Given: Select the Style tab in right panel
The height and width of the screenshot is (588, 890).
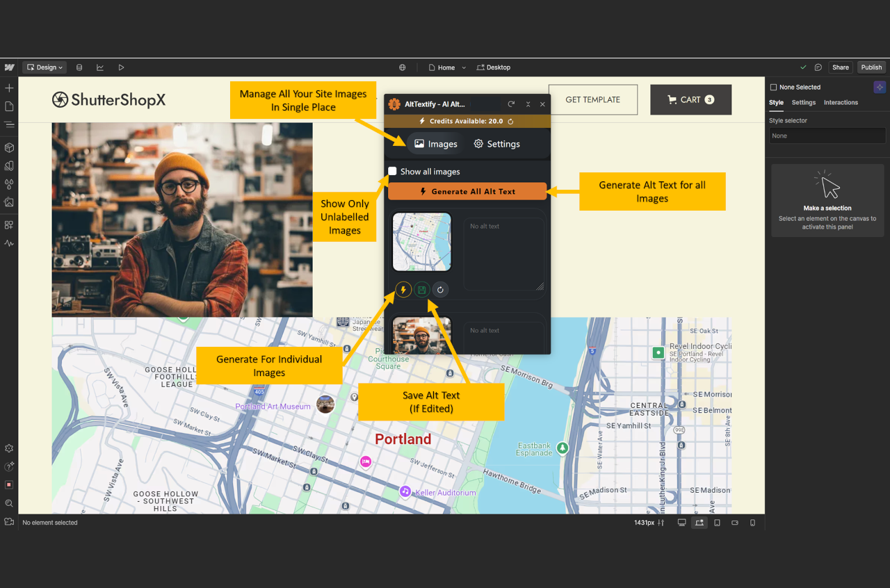Looking at the screenshot, I should pos(776,102).
